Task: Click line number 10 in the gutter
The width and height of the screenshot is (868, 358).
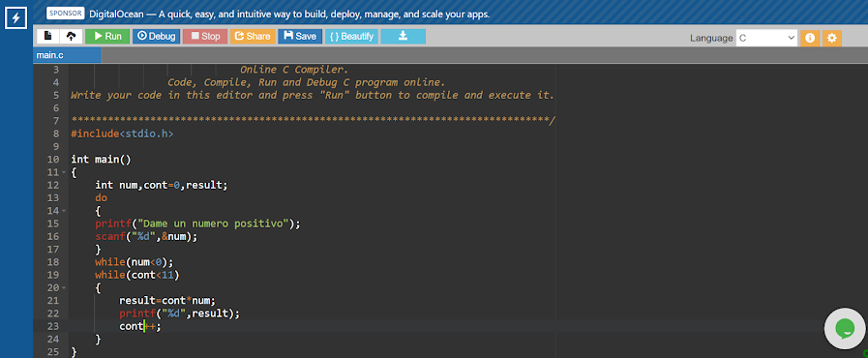Action: tap(53, 160)
